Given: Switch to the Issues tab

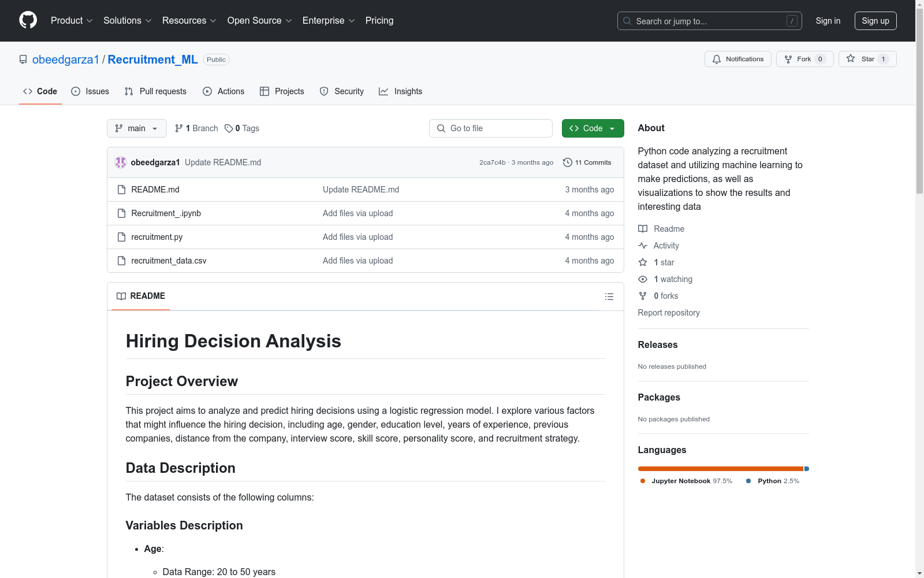Looking at the screenshot, I should [x=90, y=91].
